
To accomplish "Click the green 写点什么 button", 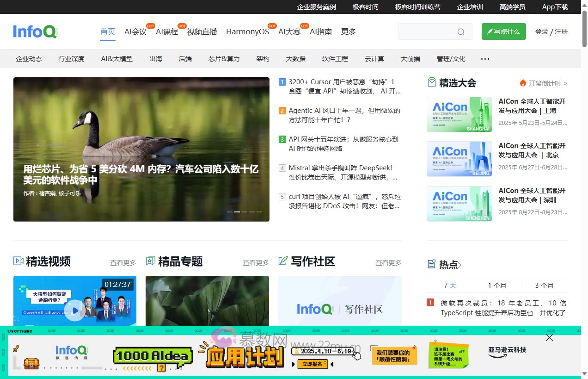I will 503,31.
